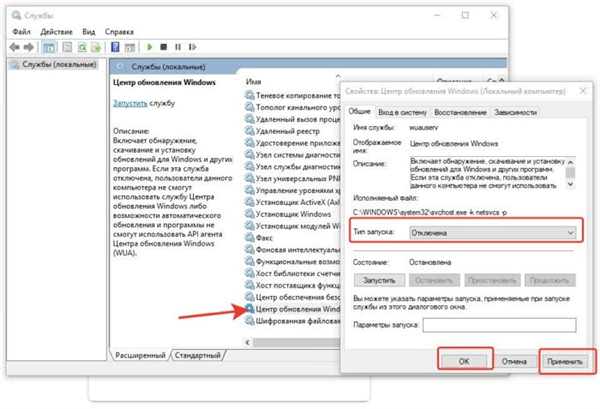
Task: Click the Отмена button
Action: tap(514, 361)
